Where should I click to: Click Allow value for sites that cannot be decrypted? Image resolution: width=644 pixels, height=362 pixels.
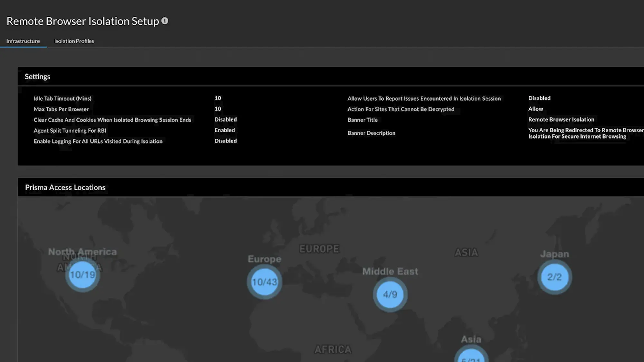click(535, 109)
